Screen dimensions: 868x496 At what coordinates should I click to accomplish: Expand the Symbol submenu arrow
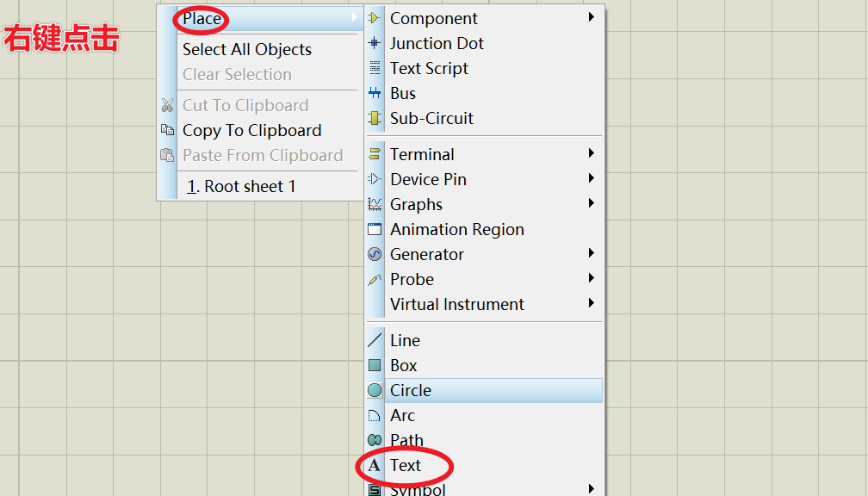[592, 489]
